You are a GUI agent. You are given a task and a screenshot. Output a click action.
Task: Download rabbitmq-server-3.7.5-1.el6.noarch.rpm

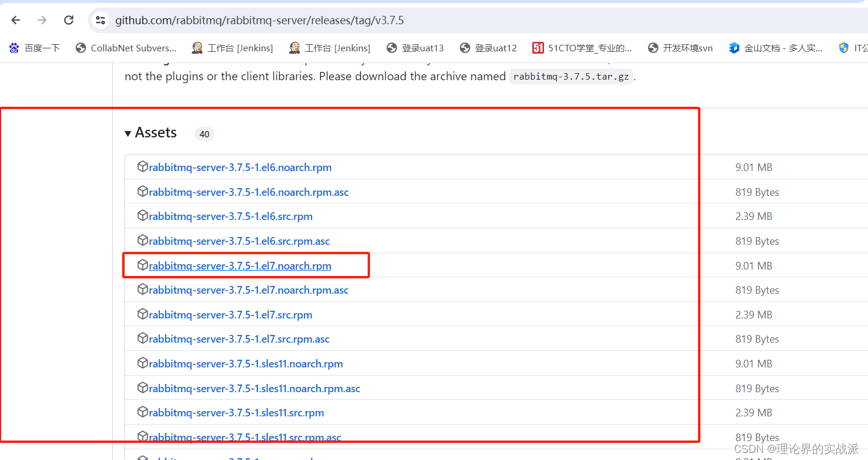240,167
